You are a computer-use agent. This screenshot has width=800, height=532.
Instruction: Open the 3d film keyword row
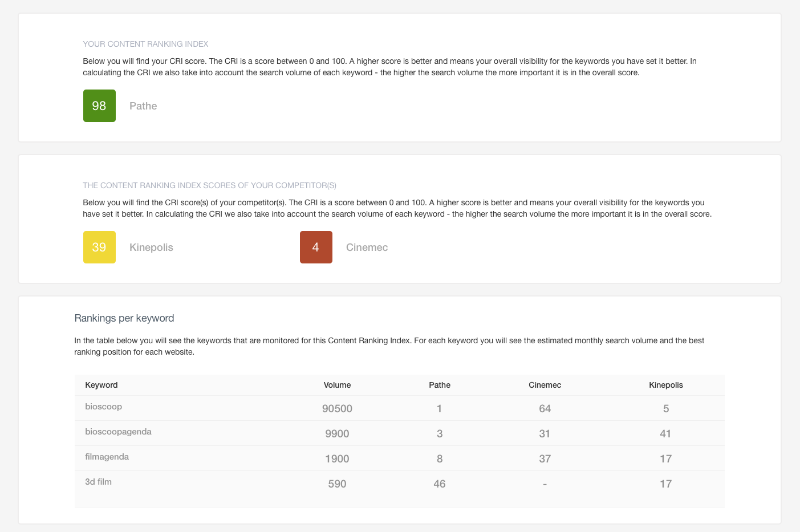pos(98,482)
